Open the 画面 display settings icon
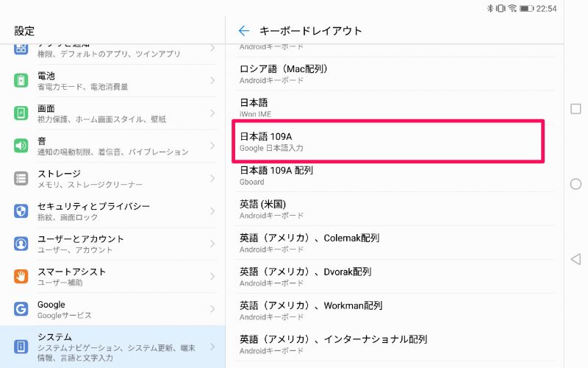The width and height of the screenshot is (588, 368). (x=21, y=113)
